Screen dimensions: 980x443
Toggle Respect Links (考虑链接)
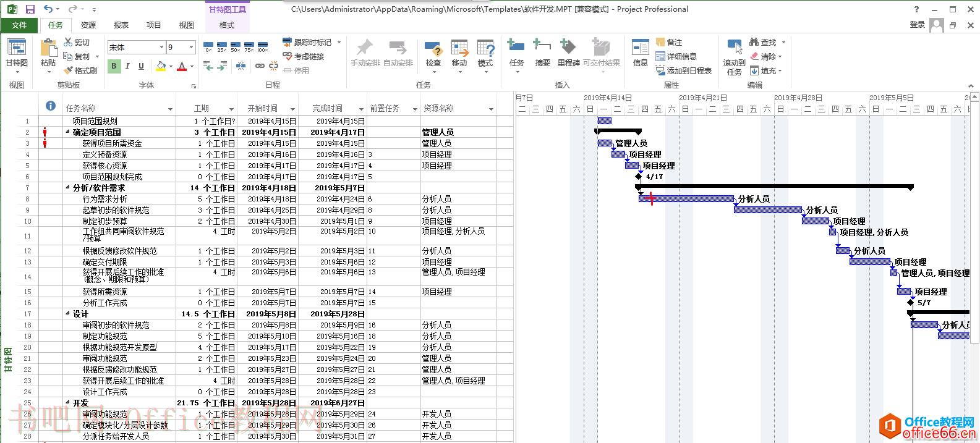(304, 56)
